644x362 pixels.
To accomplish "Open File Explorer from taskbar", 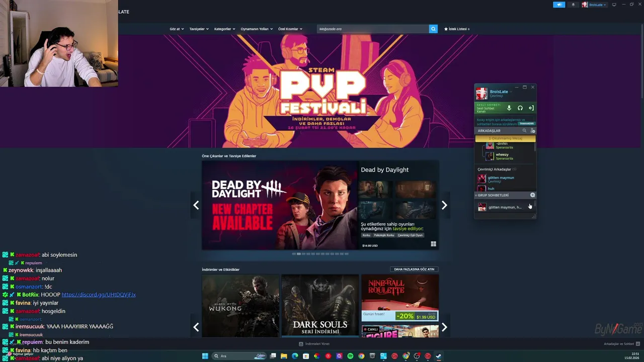I will click(284, 356).
